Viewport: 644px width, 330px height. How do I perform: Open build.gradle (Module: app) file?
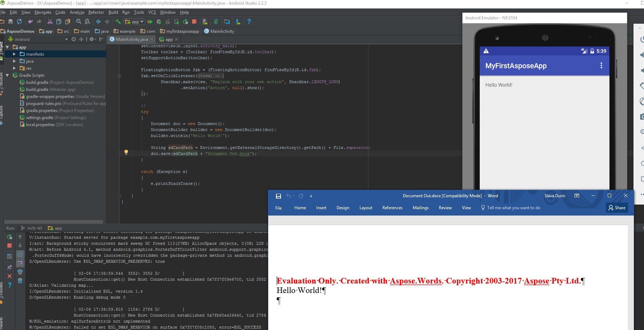click(48, 89)
